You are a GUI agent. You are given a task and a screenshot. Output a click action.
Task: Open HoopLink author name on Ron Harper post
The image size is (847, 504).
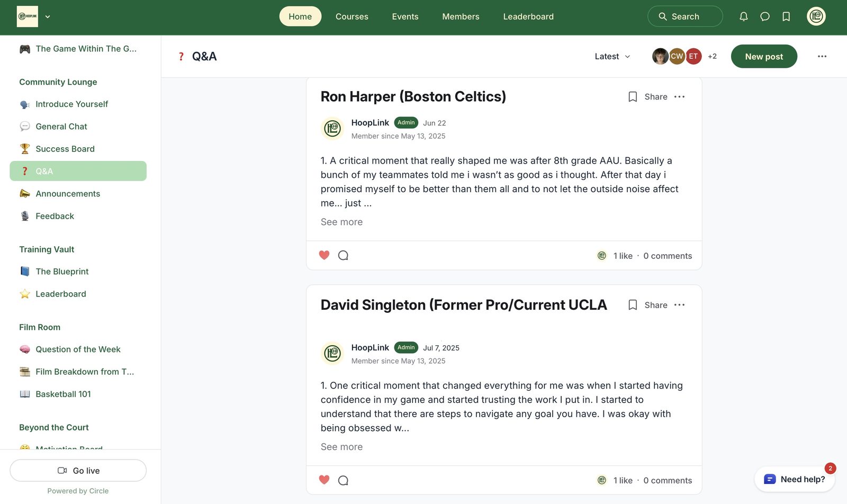tap(370, 123)
